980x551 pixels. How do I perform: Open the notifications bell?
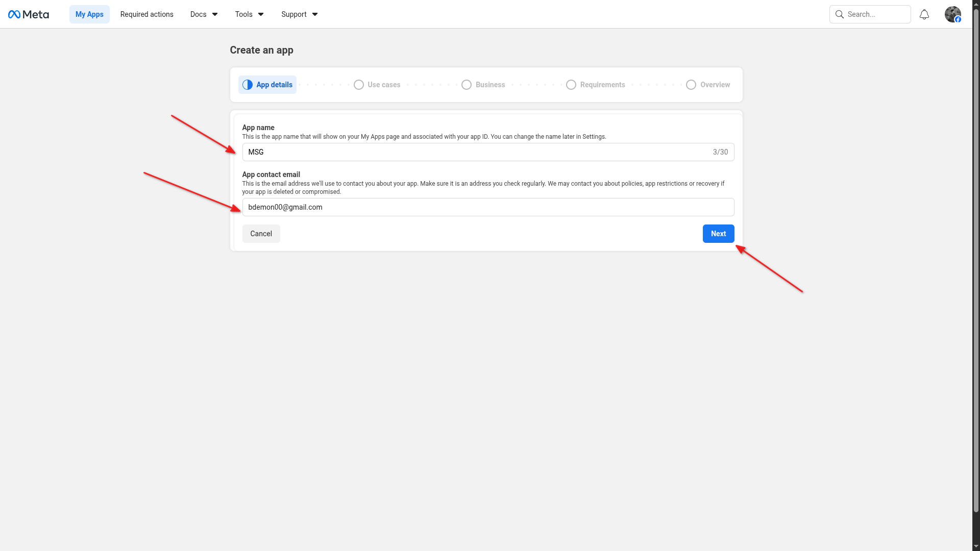click(x=924, y=14)
